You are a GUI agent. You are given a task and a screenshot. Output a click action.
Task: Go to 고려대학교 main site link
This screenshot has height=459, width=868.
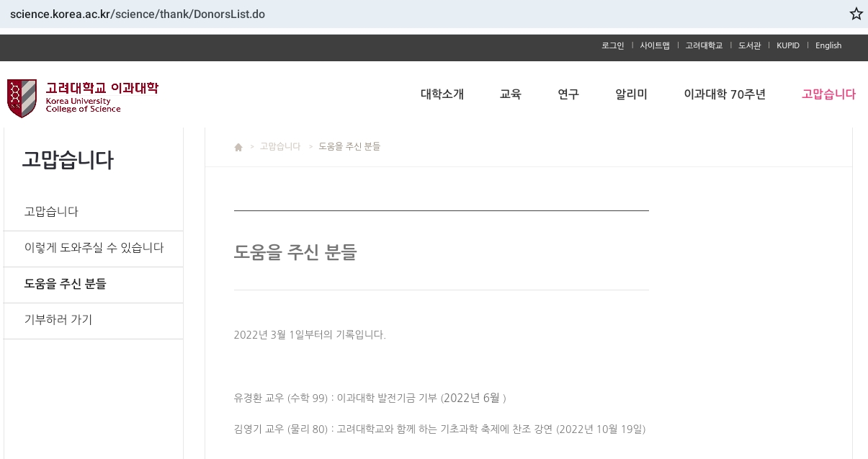[x=703, y=45]
